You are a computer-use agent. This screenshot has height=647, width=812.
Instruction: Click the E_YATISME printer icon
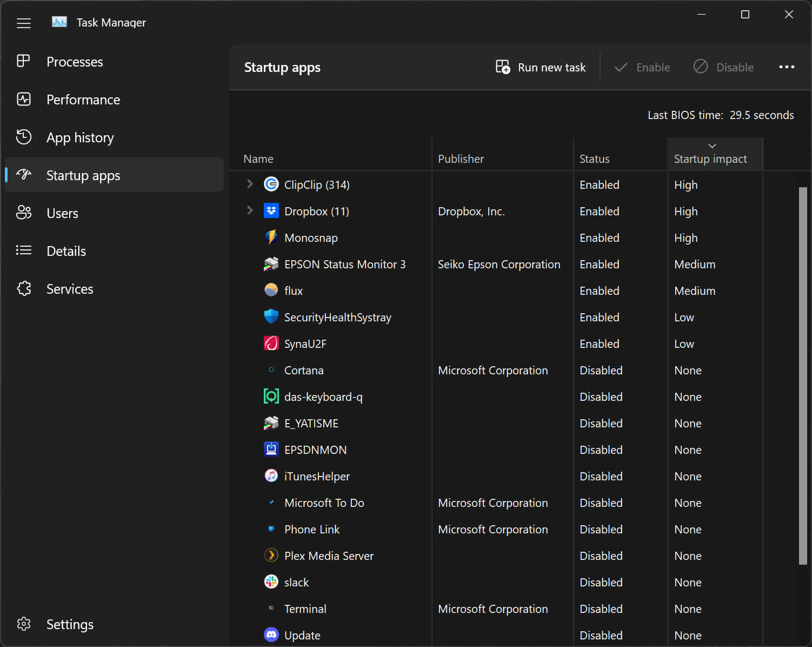pos(271,423)
